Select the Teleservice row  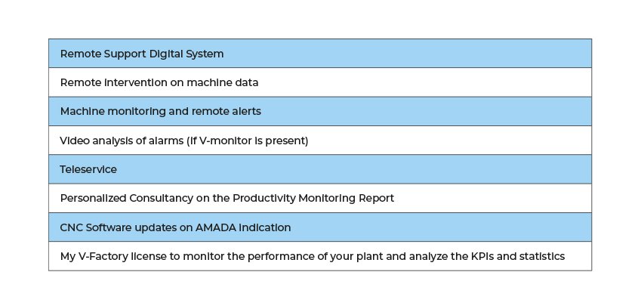pyautogui.click(x=320, y=169)
